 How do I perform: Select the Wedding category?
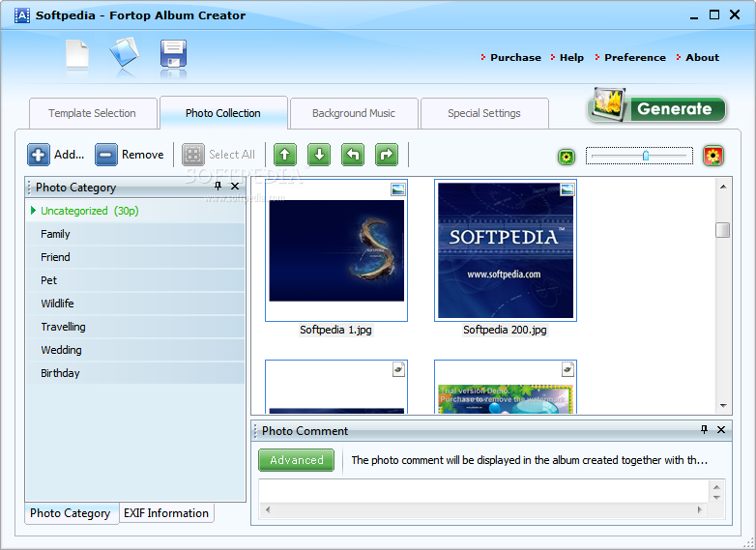point(137,350)
